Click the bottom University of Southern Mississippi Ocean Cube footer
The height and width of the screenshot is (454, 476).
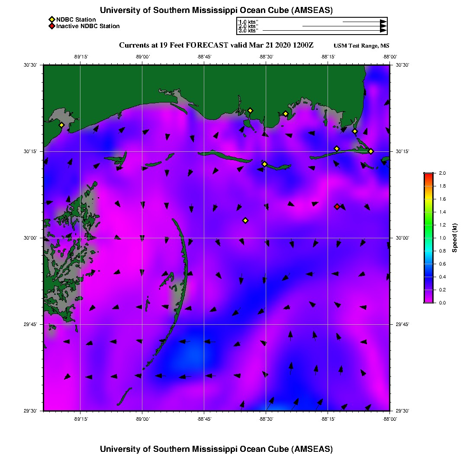point(216,448)
